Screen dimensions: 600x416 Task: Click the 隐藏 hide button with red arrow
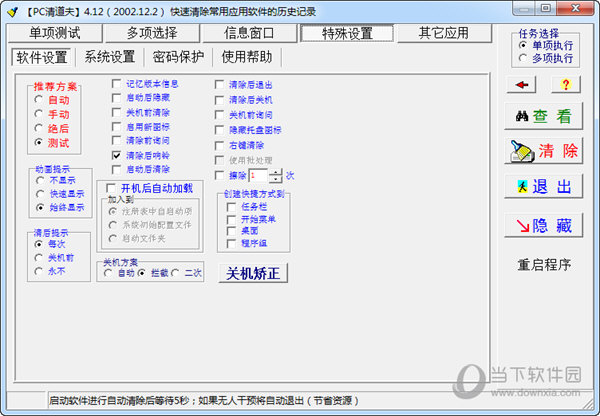[543, 225]
